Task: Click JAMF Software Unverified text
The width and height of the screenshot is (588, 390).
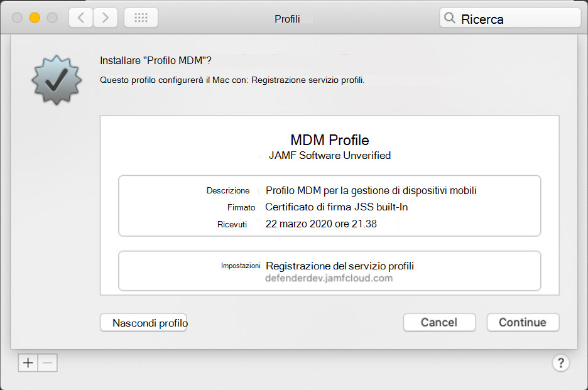Action: 330,155
